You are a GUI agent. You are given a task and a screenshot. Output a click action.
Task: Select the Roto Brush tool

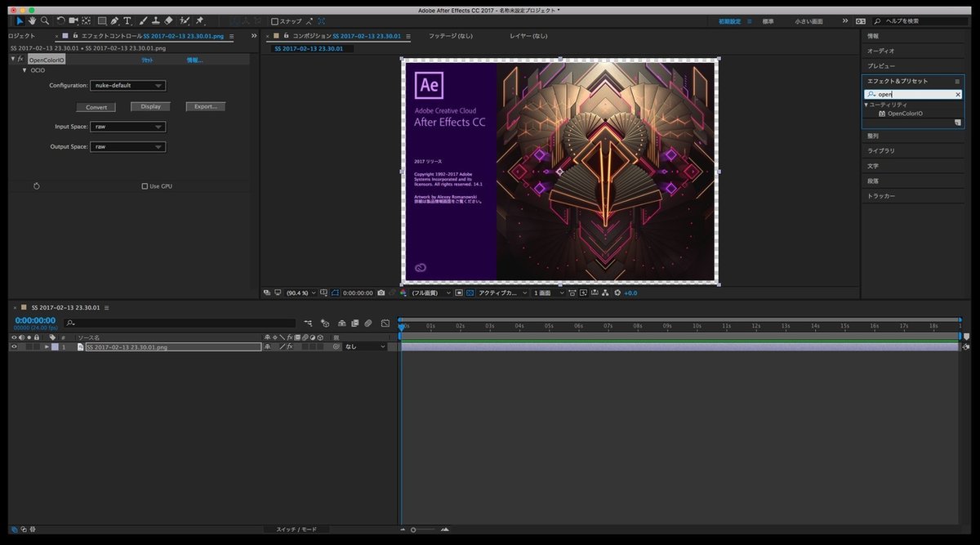click(x=184, y=20)
